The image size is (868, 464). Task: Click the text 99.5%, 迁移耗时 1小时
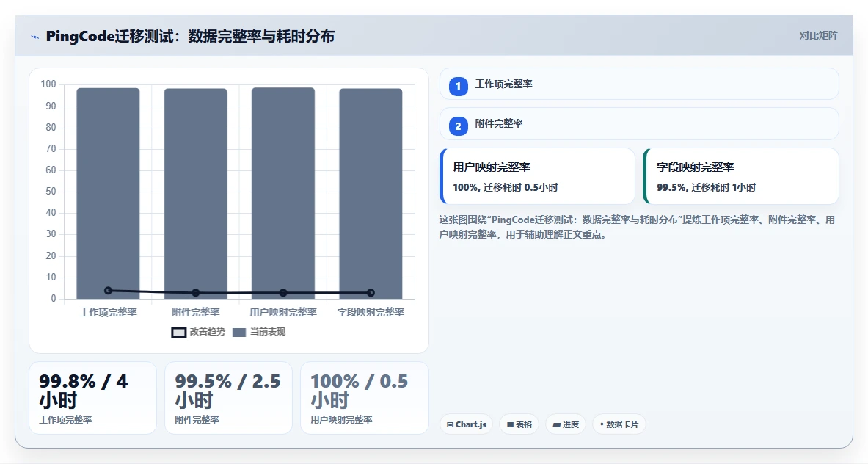706,187
